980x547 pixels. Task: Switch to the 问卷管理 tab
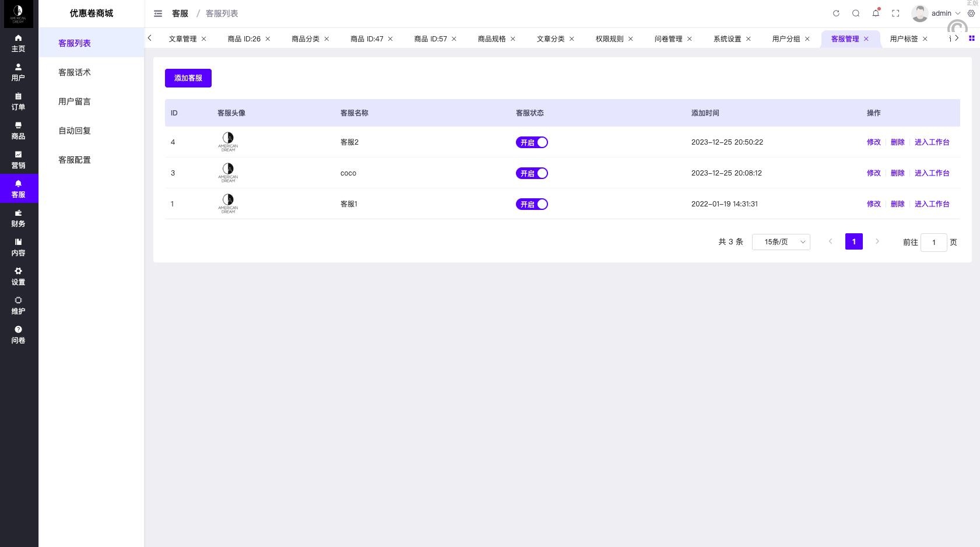click(668, 39)
